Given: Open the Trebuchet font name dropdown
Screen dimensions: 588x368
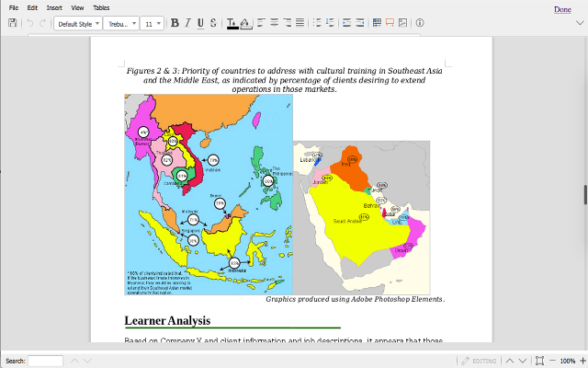Looking at the screenshot, I should pyautogui.click(x=121, y=24).
